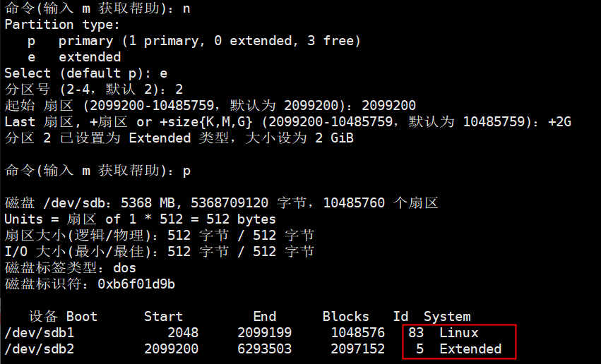Click the "+size{K,M,G}" text
The width and height of the screenshot is (601, 364).
tap(206, 122)
